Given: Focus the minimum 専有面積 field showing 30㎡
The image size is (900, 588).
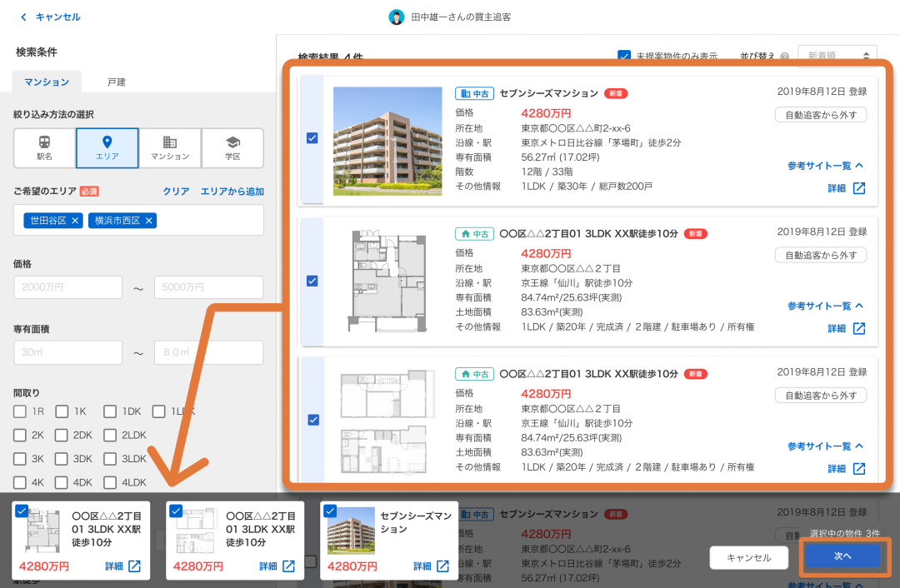Looking at the screenshot, I should tap(68, 352).
